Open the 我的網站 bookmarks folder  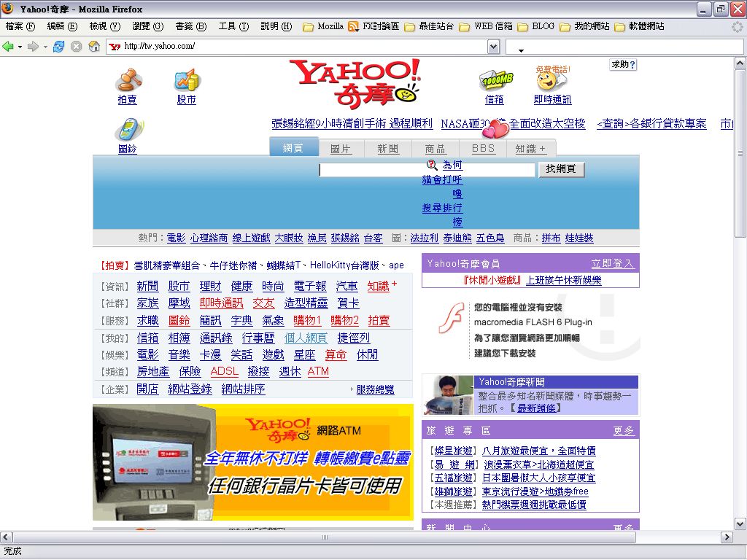[584, 27]
